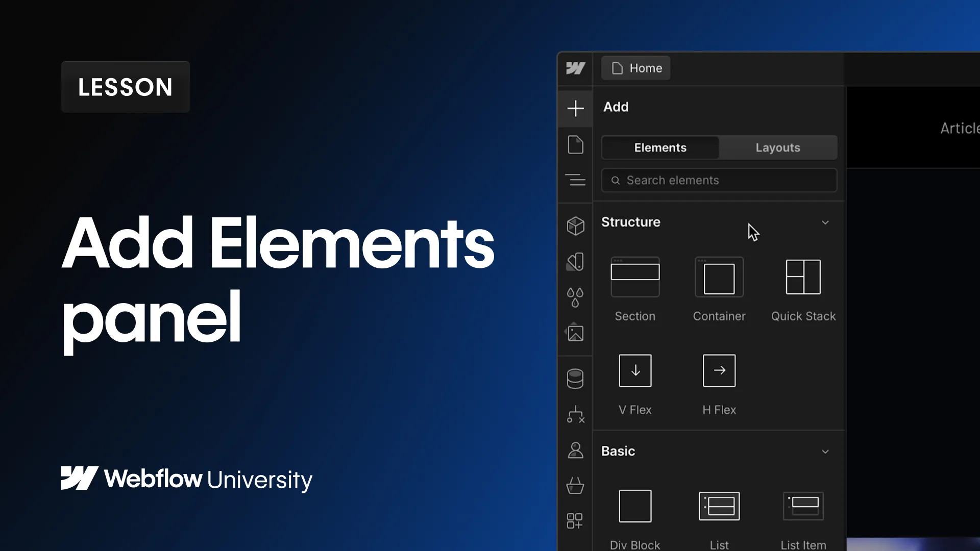Open the CMS Collections panel

(575, 378)
